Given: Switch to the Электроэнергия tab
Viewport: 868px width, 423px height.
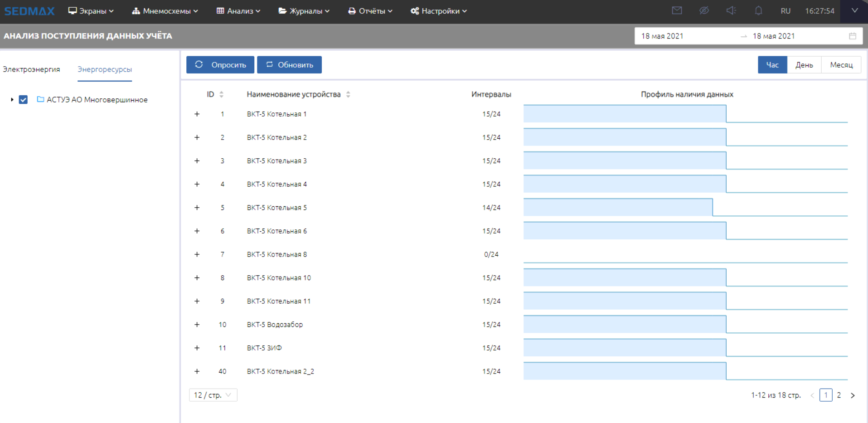Looking at the screenshot, I should coord(31,69).
